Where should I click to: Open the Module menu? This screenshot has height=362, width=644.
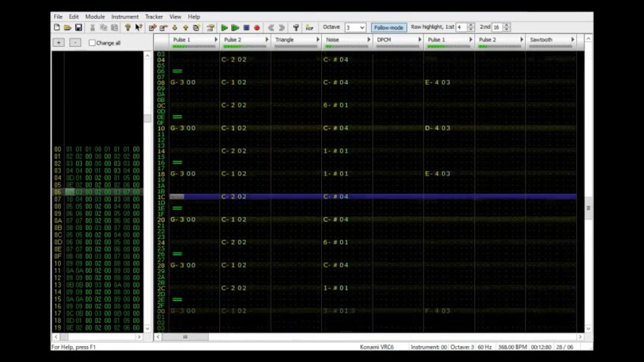[x=95, y=17]
